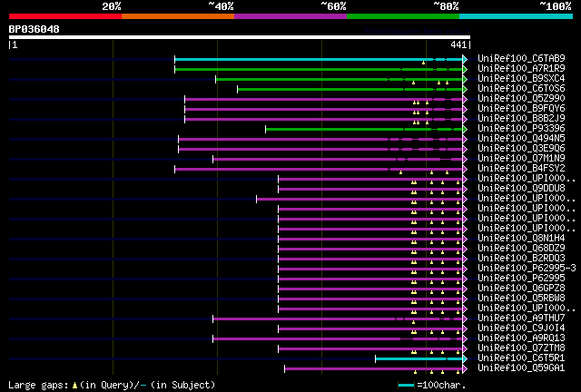Click the purple arrowhead ending the UniRef100_Q59GA1 row

pyautogui.click(x=465, y=368)
